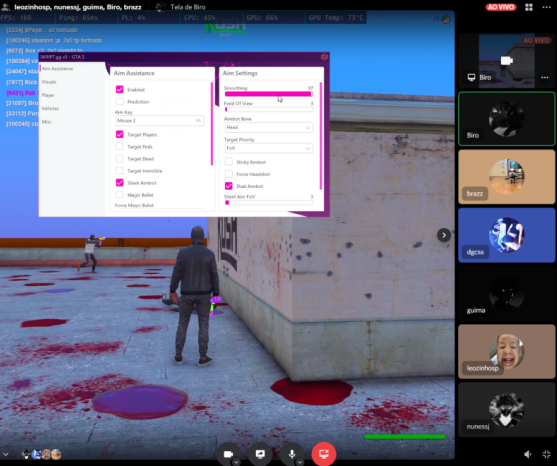Screen dimensions: 557x466
Task: Click the AO VIVO live badge at top
Action: [501, 7]
